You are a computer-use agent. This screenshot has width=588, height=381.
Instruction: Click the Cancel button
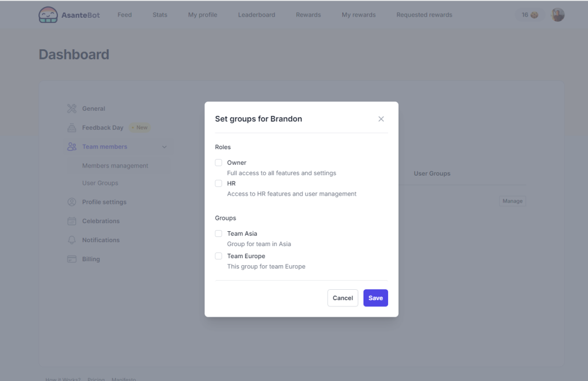[343, 298]
